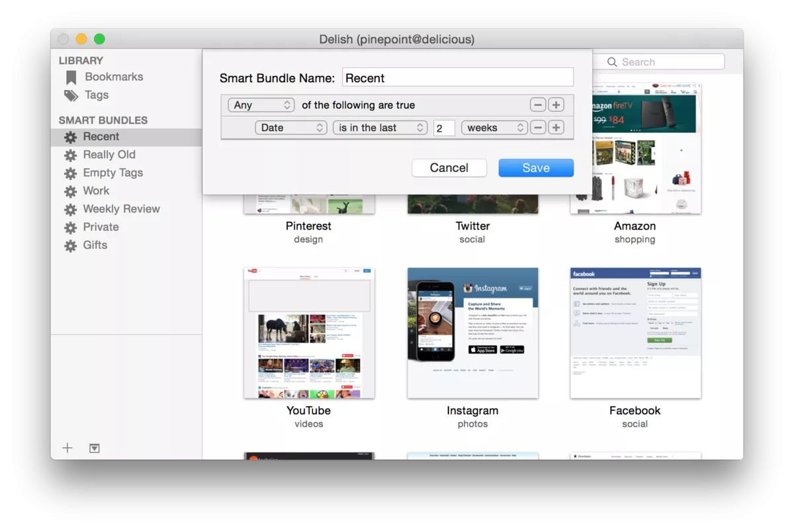Click the gear icon next to Really Old

[70, 155]
